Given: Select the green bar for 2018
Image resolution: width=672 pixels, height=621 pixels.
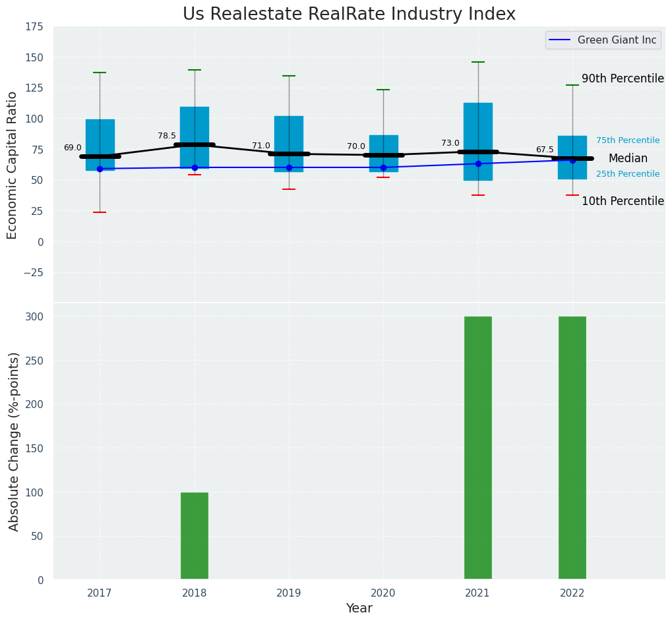Looking at the screenshot, I should pos(195,536).
